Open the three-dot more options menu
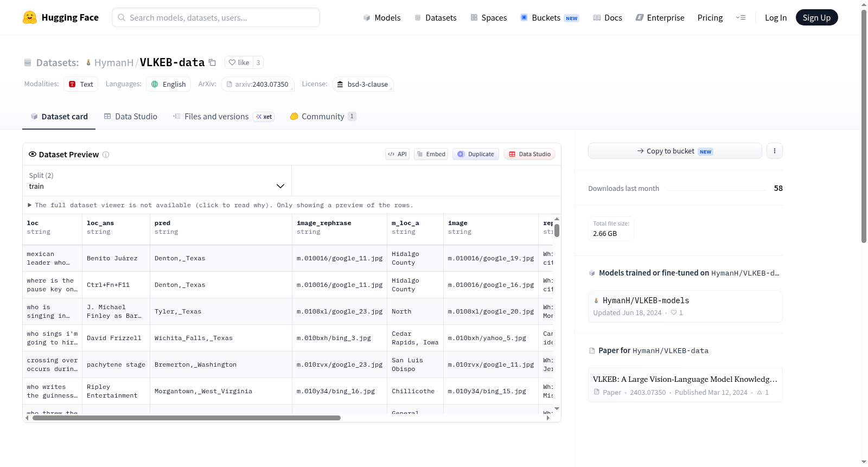Viewport: 868px width, 467px height. (x=775, y=151)
